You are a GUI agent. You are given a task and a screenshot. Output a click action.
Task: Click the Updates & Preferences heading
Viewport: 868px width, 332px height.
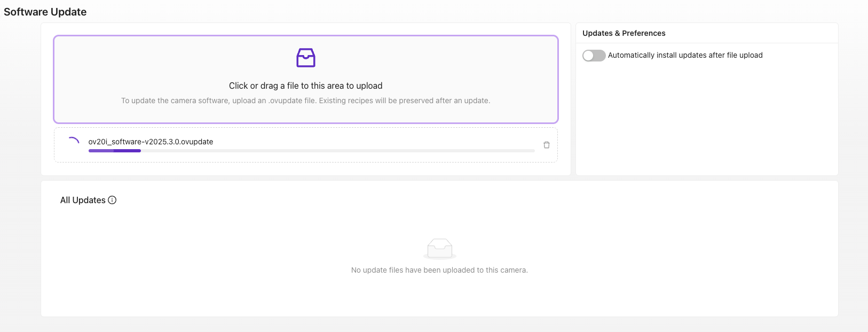[x=624, y=33]
